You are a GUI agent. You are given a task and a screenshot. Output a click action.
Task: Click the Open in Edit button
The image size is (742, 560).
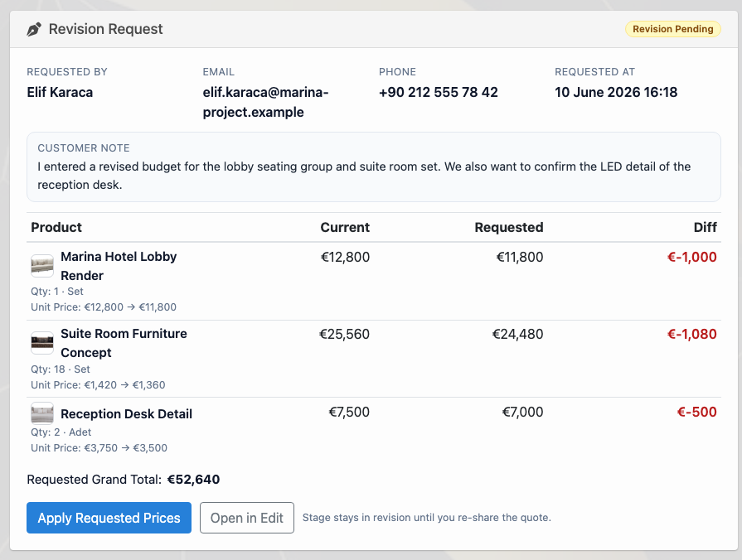[246, 518]
